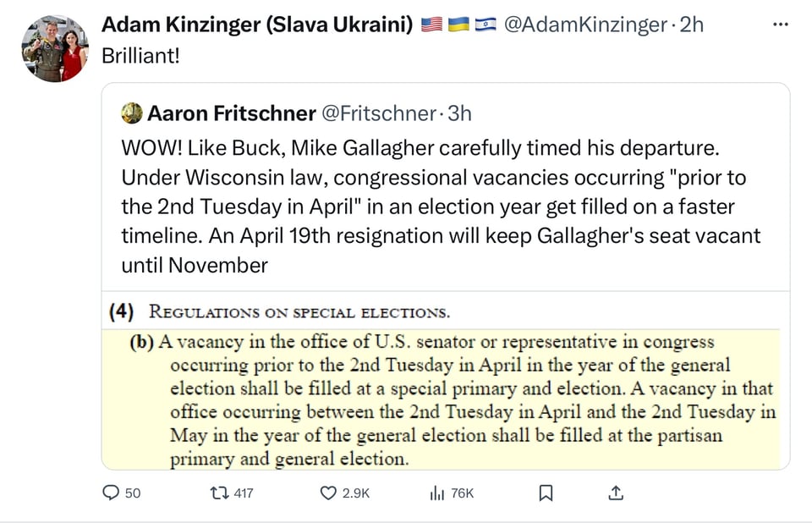812x523 pixels.
Task: Click the 2.9K likes count
Action: (x=356, y=493)
